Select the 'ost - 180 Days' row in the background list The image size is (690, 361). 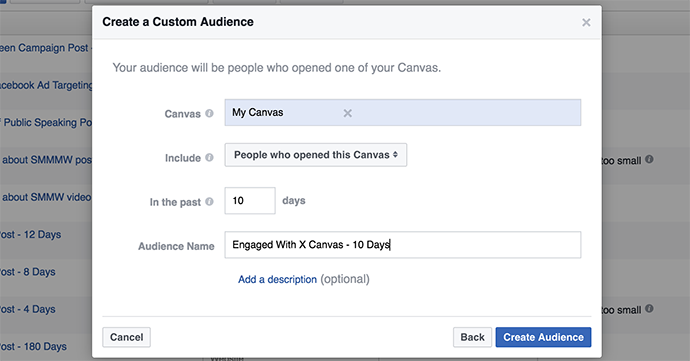[33, 347]
